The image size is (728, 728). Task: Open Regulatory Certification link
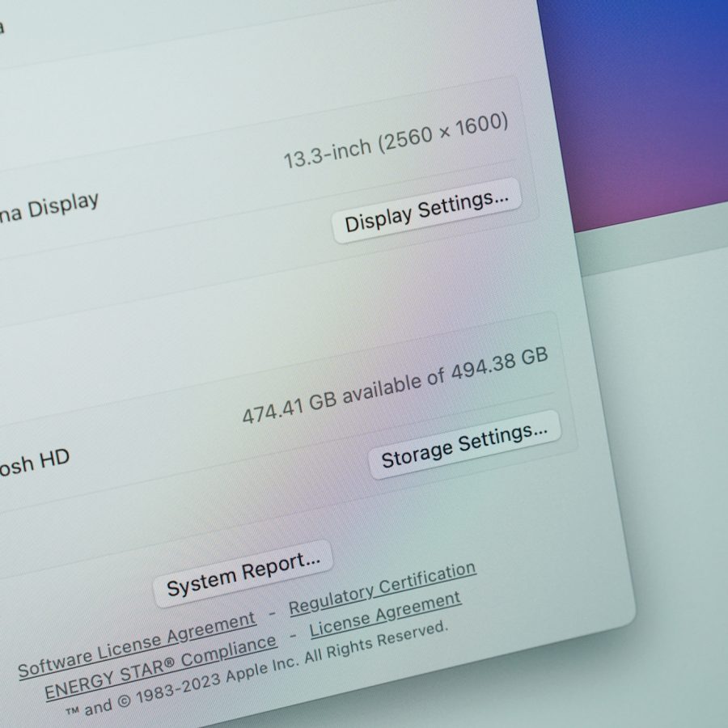[382, 589]
